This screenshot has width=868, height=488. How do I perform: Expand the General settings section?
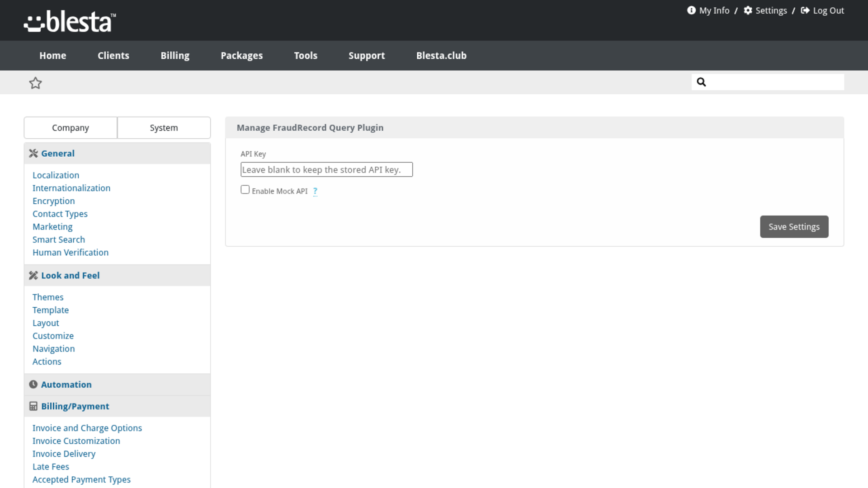pos(117,154)
